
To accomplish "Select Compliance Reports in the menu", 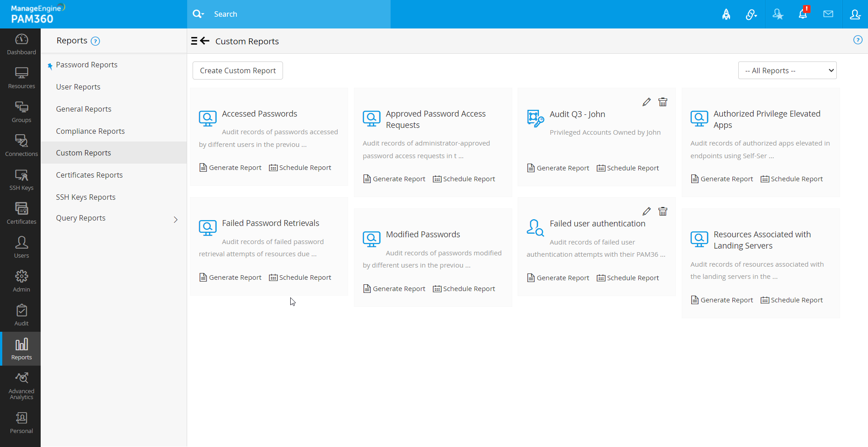I will pos(90,131).
